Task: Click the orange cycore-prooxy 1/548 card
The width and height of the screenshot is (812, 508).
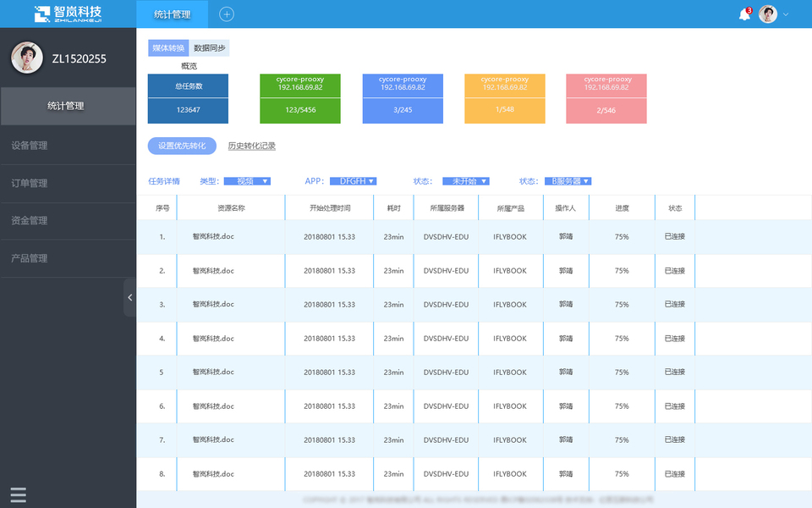Action: coord(505,98)
